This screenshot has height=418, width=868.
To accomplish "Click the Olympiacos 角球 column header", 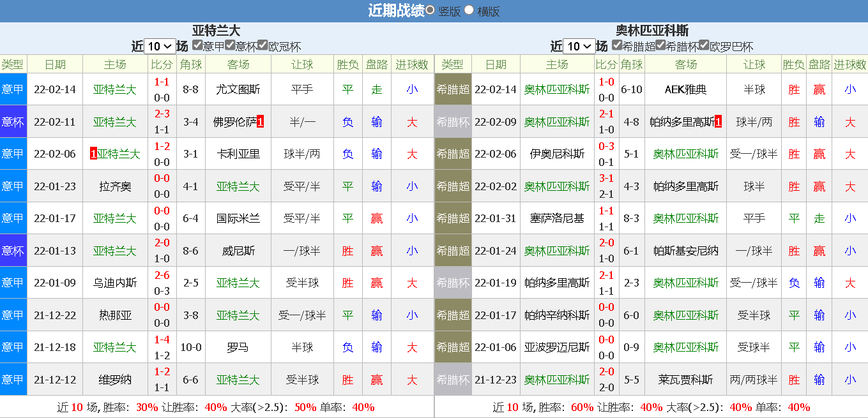I will (632, 64).
